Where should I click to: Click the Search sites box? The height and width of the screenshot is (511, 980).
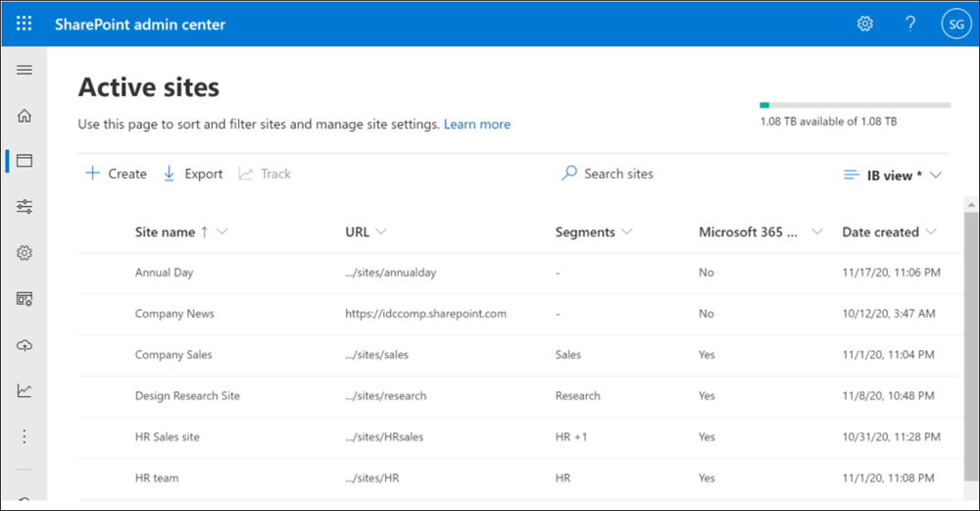click(617, 174)
